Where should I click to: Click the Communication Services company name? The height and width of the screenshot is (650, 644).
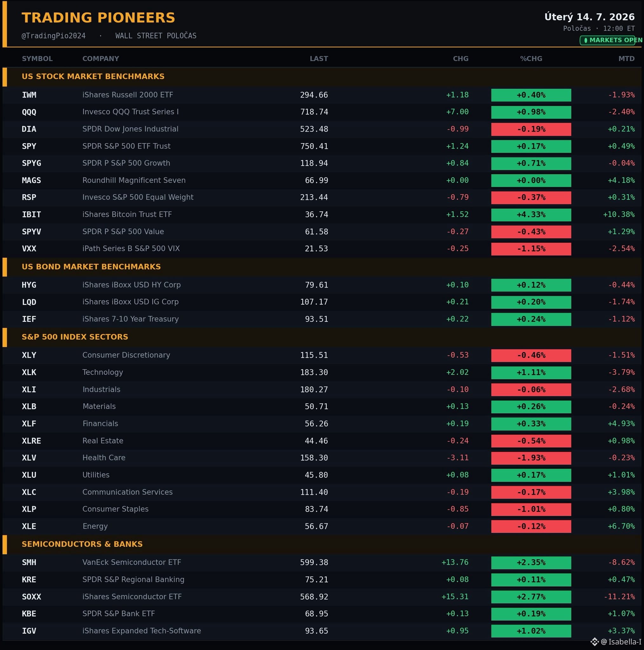pyautogui.click(x=128, y=492)
